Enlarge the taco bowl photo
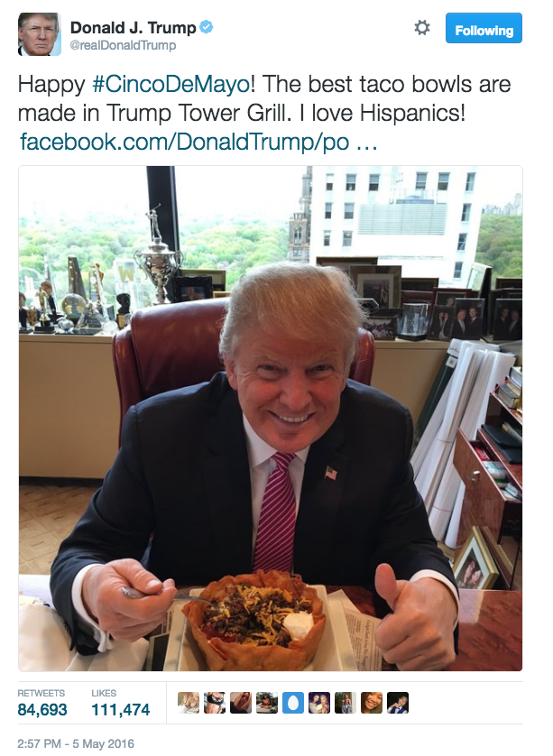553x756 pixels. click(x=271, y=418)
